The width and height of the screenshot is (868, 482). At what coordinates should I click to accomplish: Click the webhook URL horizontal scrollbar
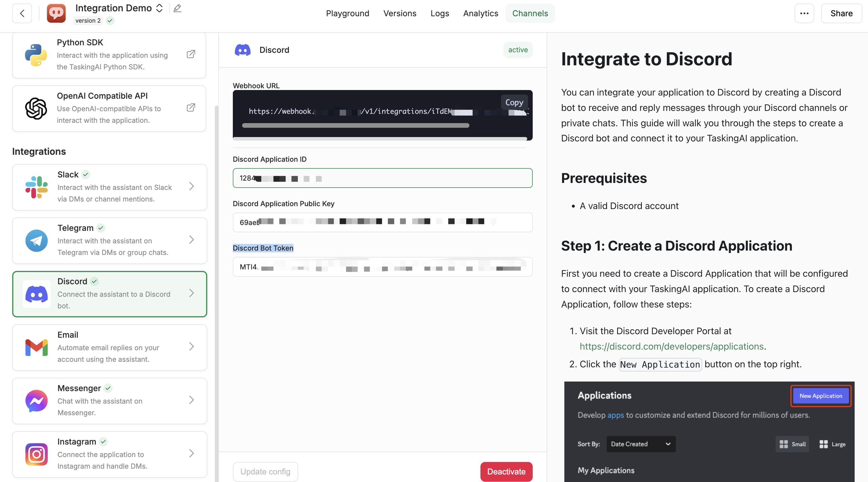click(x=356, y=126)
